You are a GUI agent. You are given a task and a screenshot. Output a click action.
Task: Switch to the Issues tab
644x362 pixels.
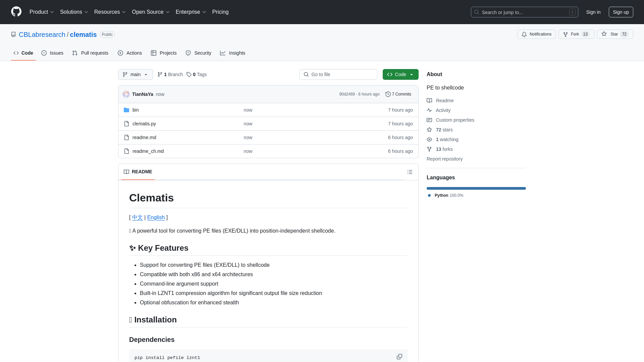(x=52, y=53)
